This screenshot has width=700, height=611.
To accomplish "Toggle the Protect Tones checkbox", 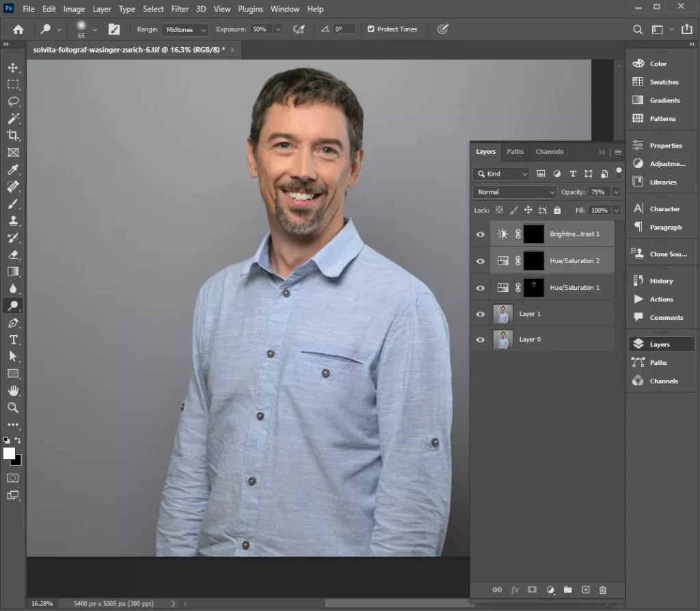I will coord(371,29).
